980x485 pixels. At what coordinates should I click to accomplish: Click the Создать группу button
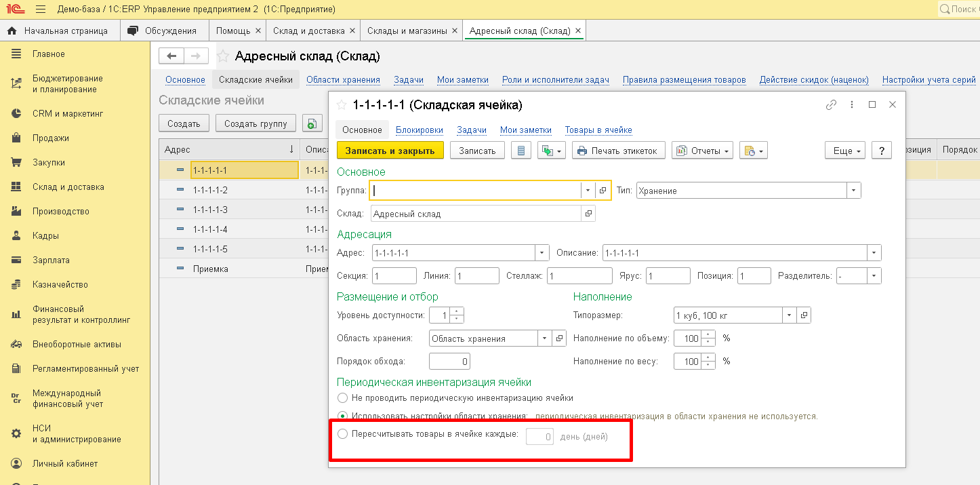[x=256, y=123]
